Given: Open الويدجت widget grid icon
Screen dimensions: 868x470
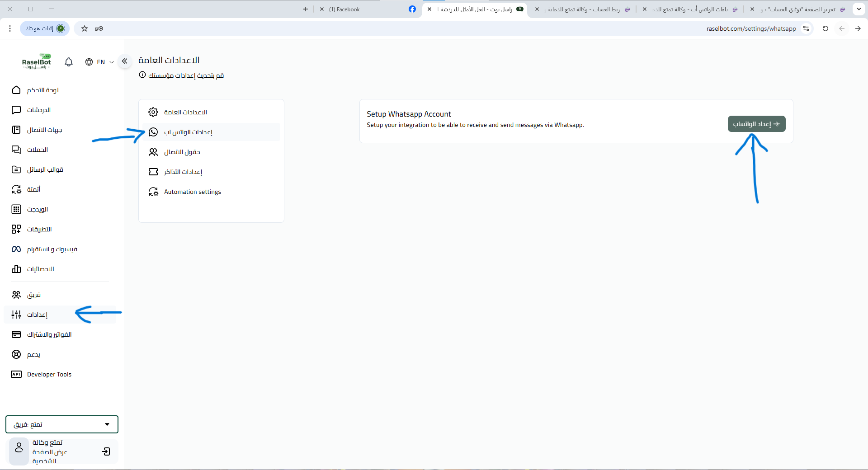Looking at the screenshot, I should click(x=16, y=209).
